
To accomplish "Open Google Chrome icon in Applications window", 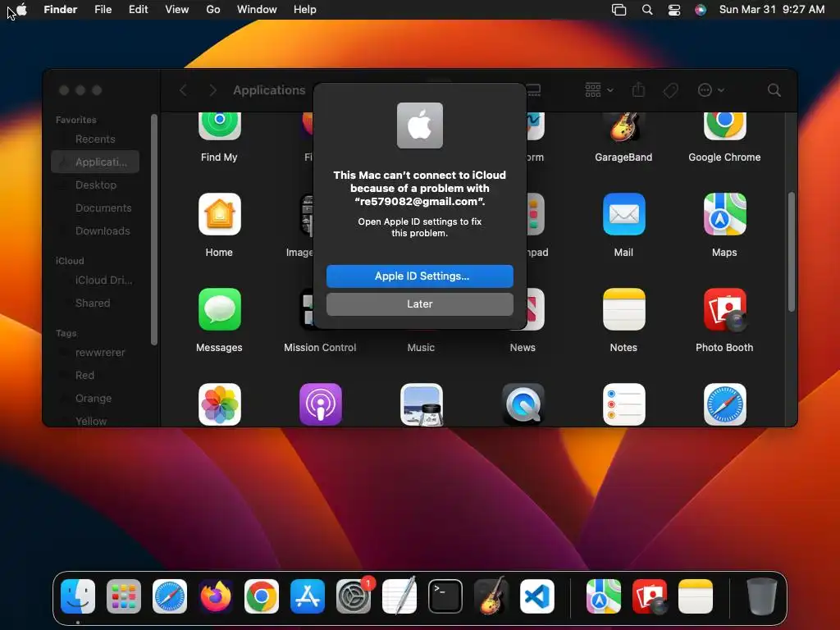I will [724, 126].
